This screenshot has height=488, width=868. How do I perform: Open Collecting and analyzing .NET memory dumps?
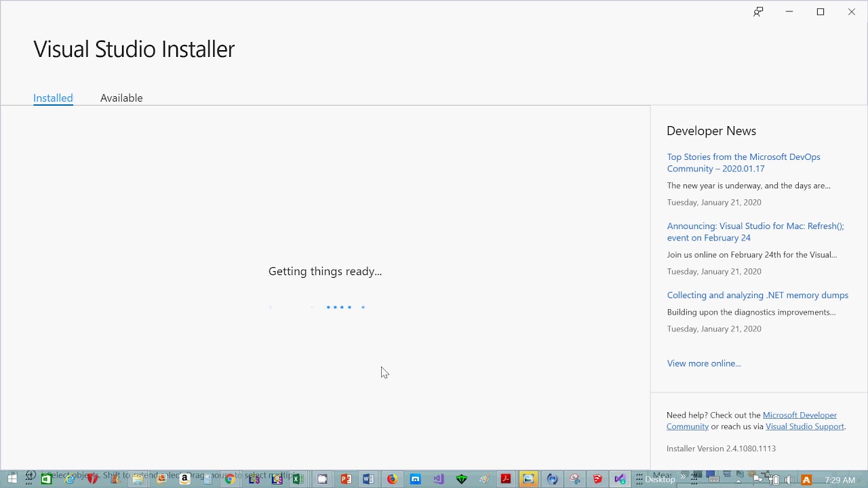coord(757,295)
